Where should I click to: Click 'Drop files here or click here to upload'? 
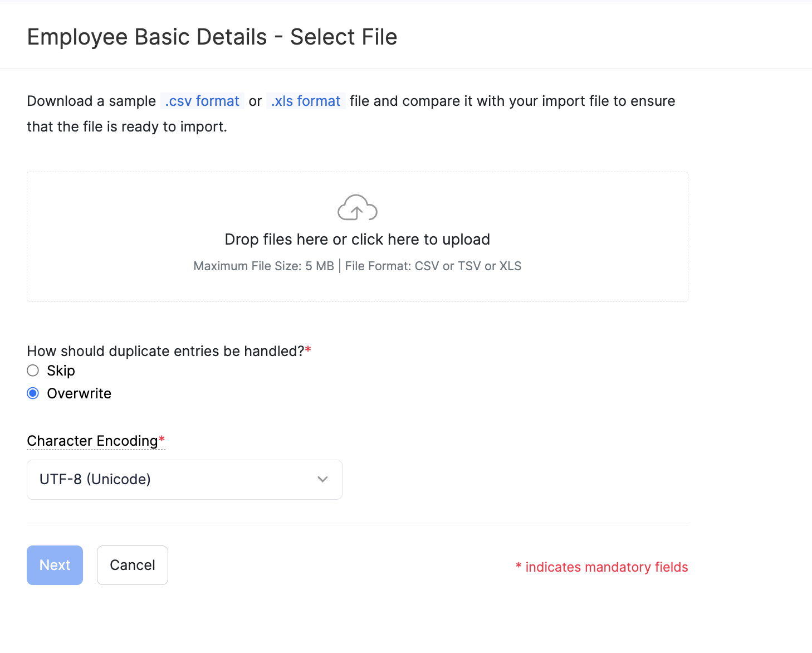[357, 240]
